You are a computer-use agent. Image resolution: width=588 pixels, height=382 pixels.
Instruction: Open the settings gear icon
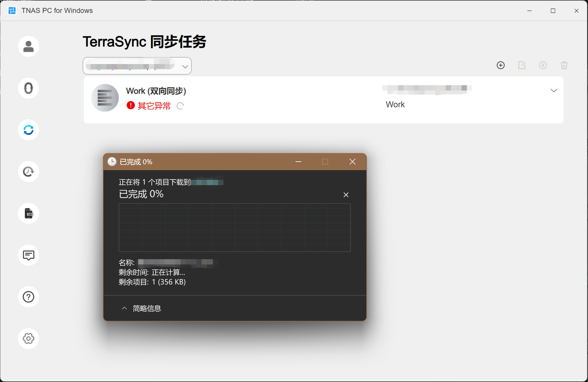pos(28,339)
